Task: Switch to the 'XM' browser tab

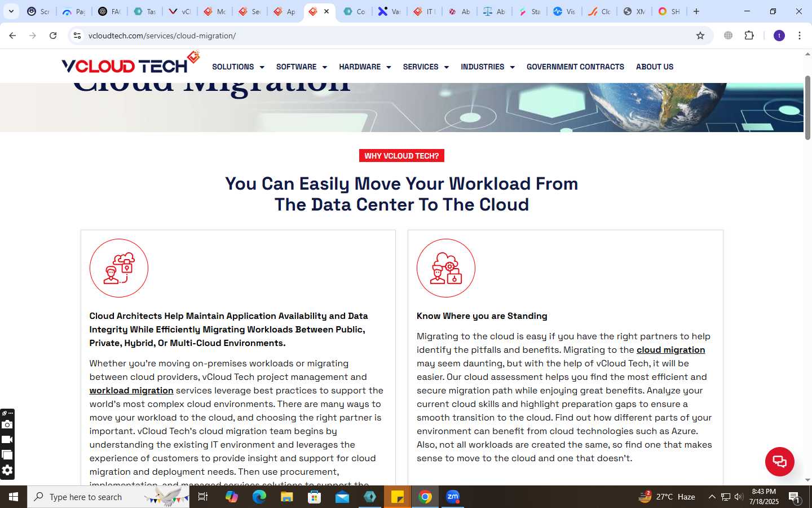Action: [x=634, y=11]
